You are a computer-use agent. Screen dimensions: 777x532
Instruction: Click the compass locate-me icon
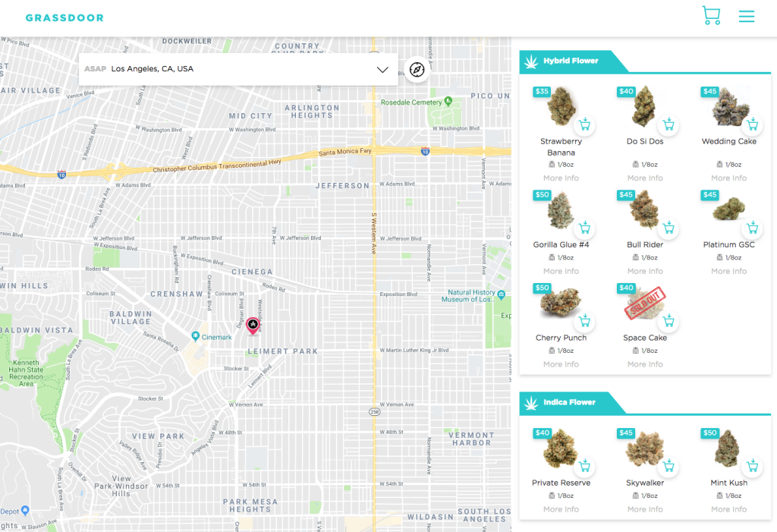417,69
